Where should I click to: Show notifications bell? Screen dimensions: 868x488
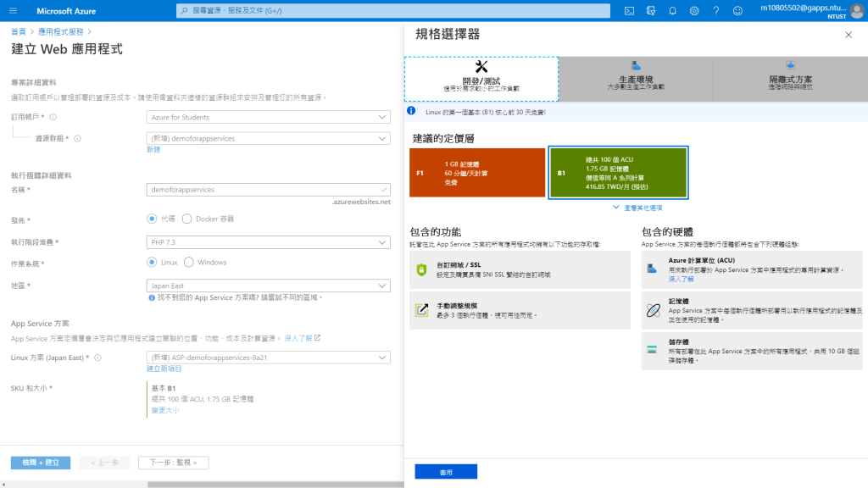(x=672, y=10)
